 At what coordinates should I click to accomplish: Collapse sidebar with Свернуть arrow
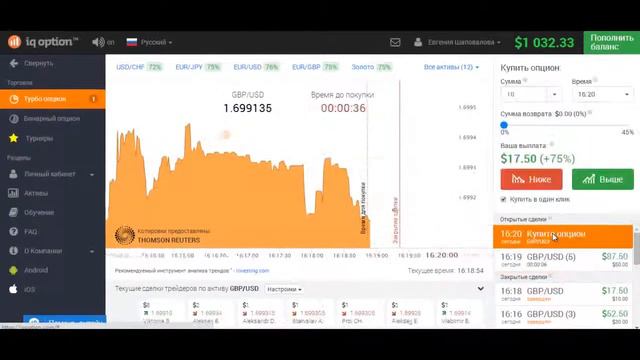point(14,63)
